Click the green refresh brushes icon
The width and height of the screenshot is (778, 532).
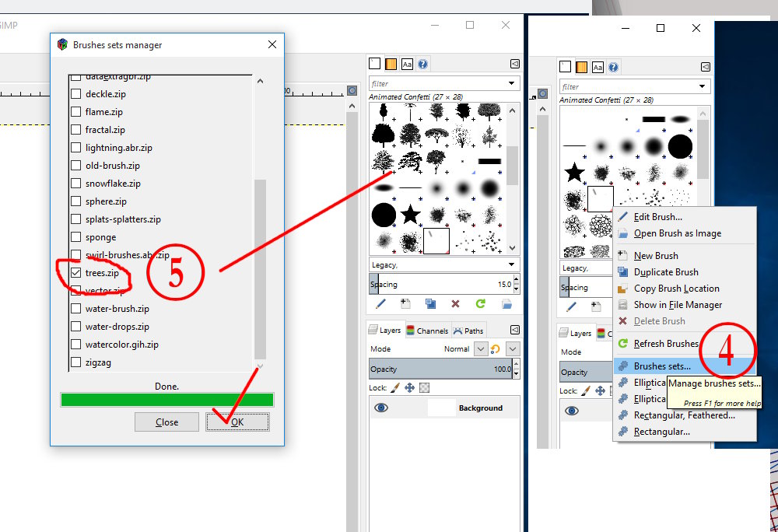pyautogui.click(x=480, y=303)
